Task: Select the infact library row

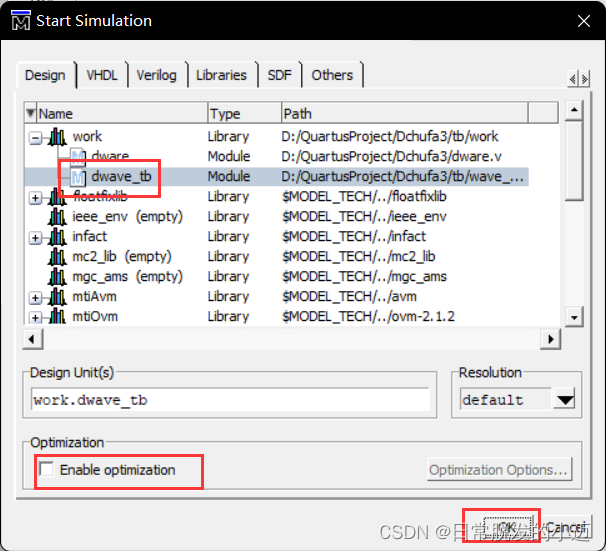Action: 276,236
